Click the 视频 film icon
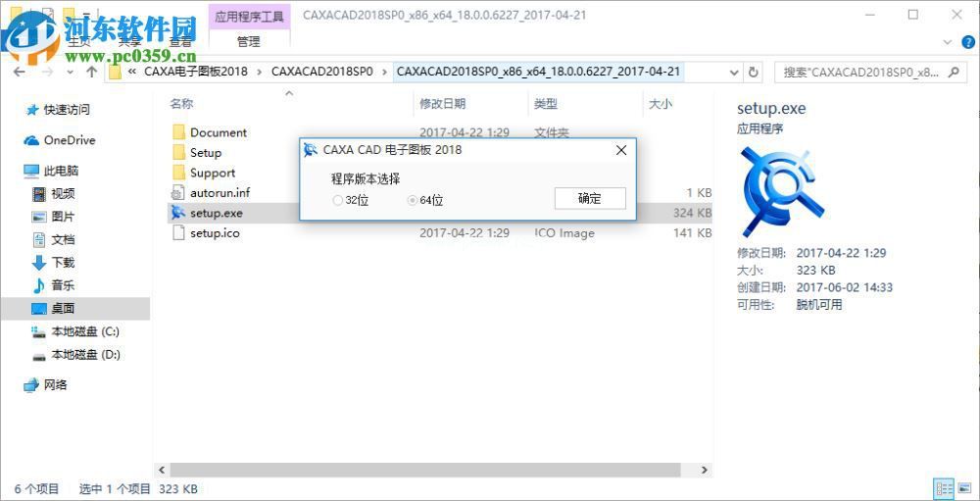 (39, 194)
